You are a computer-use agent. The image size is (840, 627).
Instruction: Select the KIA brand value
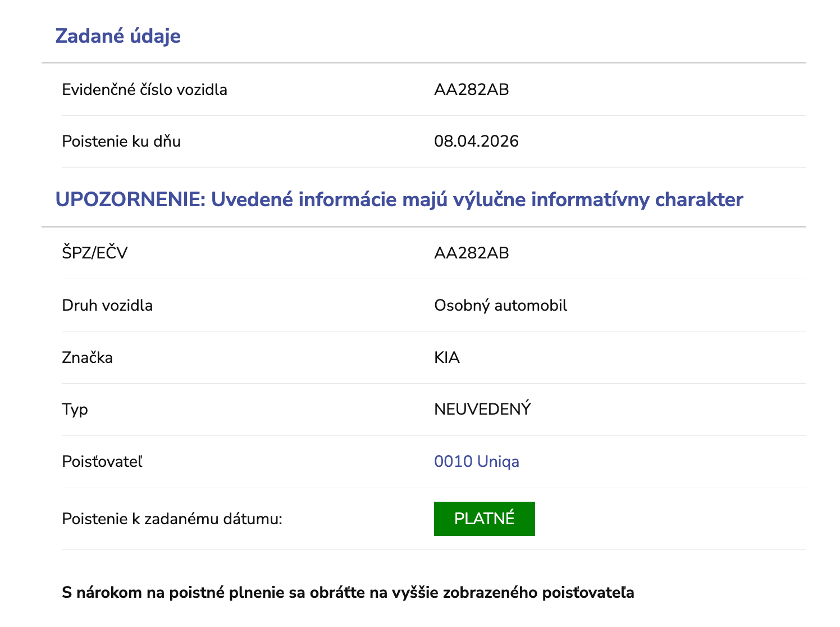[447, 357]
